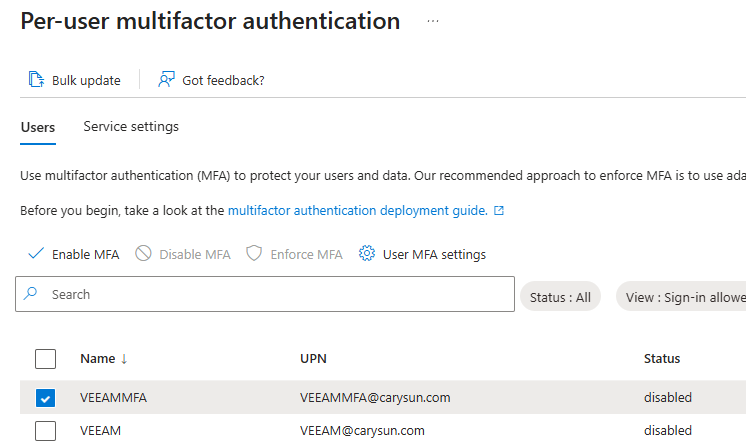Image resolution: width=746 pixels, height=444 pixels.
Task: Click the Bulk update icon
Action: click(36, 80)
